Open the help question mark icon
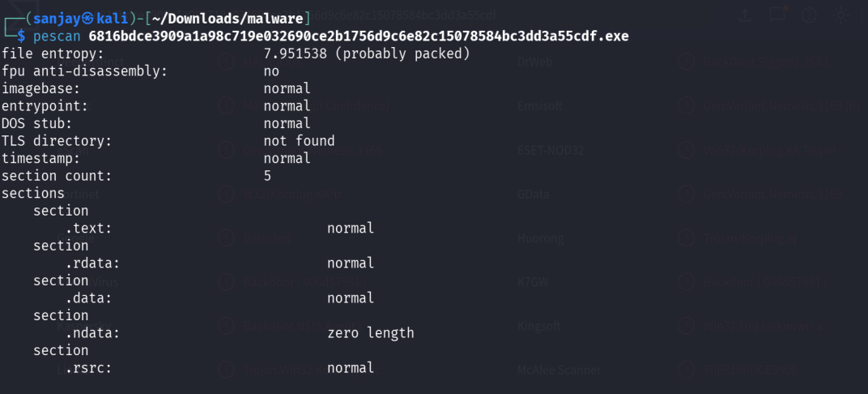 coord(809,15)
